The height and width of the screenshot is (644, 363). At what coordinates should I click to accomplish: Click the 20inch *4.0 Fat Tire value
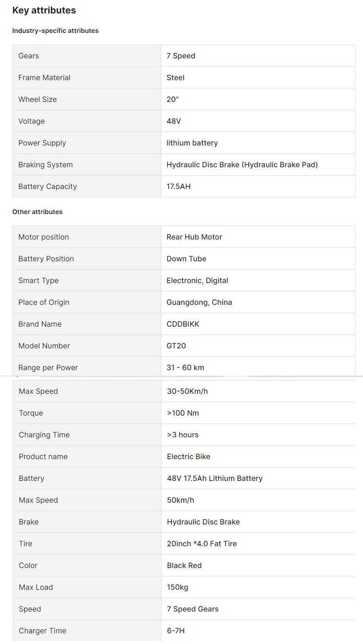click(x=202, y=543)
